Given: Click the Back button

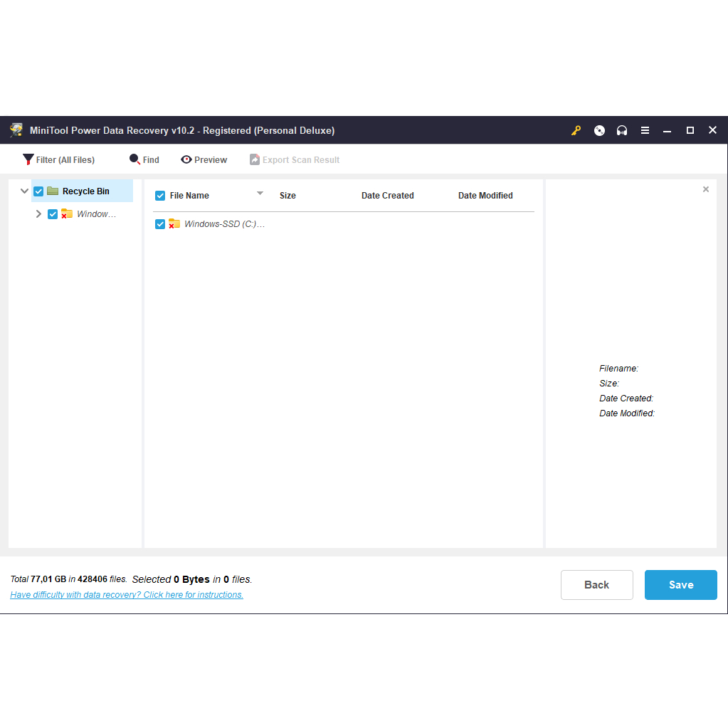Looking at the screenshot, I should point(596,585).
